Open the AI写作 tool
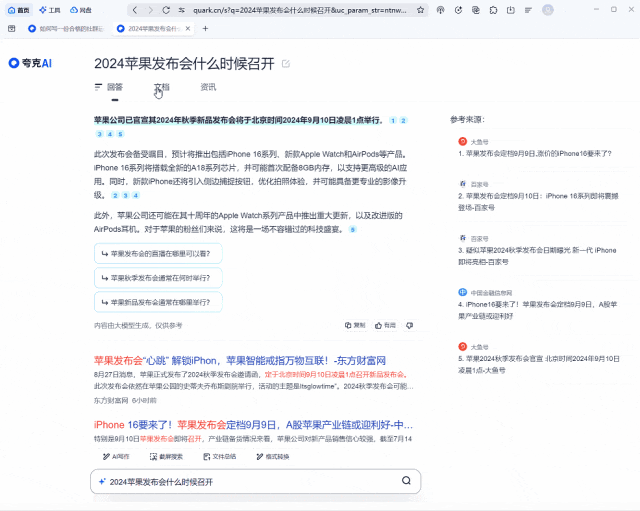Viewport: 640px width, 511px height. 116,456
